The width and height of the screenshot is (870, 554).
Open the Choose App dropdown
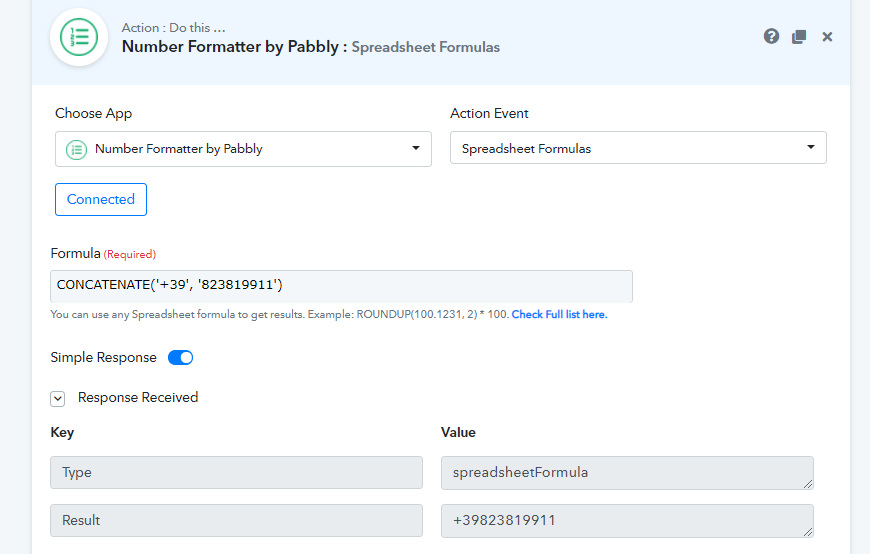coord(243,149)
